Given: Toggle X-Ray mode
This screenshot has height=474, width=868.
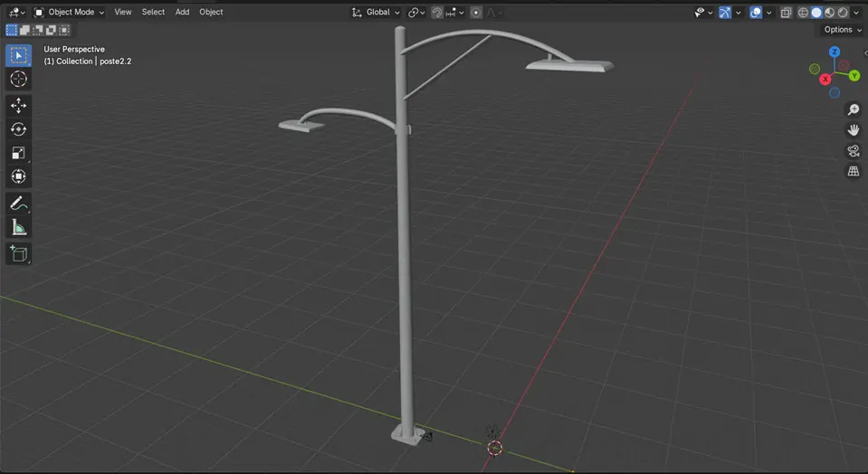Looking at the screenshot, I should click(x=786, y=12).
